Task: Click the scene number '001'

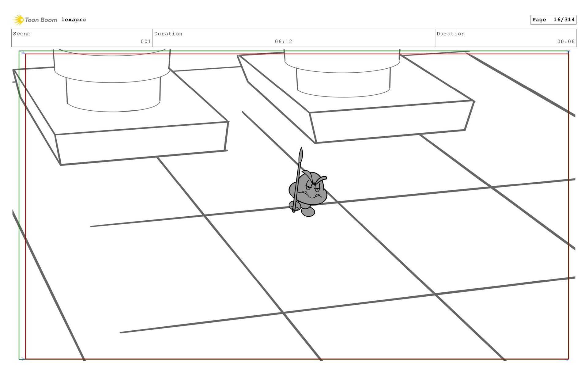Action: (x=146, y=41)
